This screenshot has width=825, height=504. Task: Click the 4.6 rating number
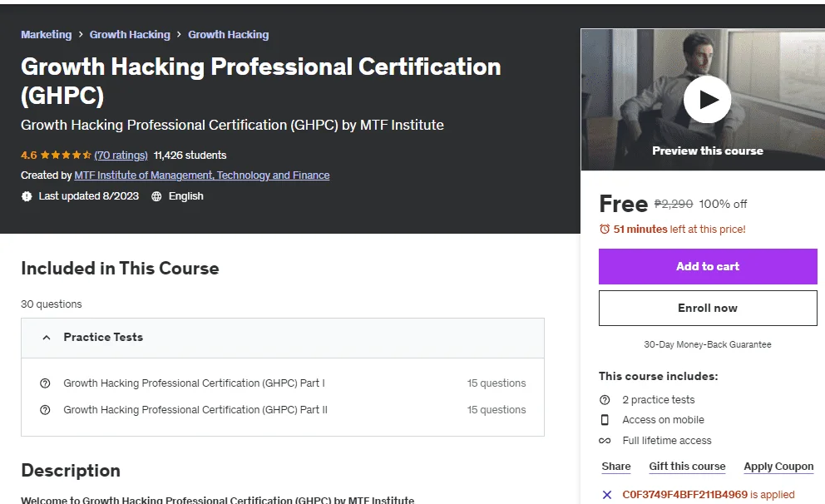[29, 156]
